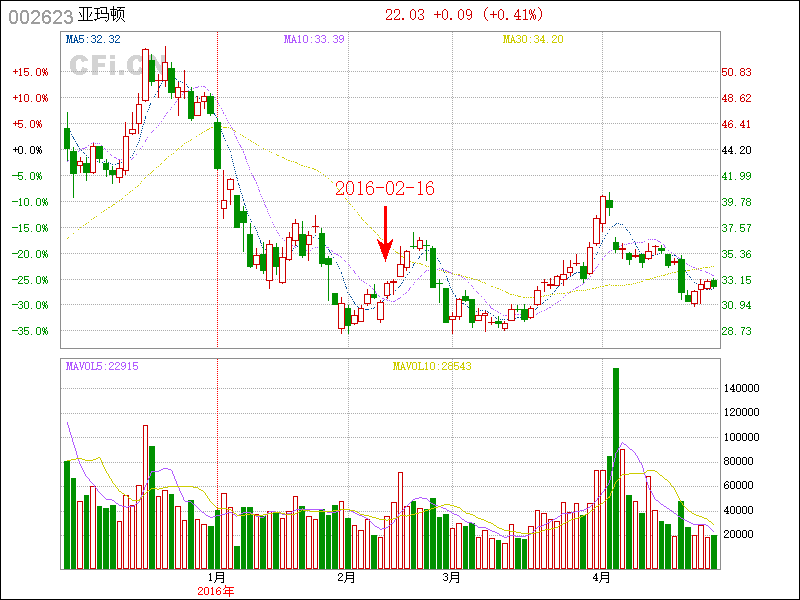Click the +15.0% axis label
This screenshot has height=600, width=800.
pos(30,72)
